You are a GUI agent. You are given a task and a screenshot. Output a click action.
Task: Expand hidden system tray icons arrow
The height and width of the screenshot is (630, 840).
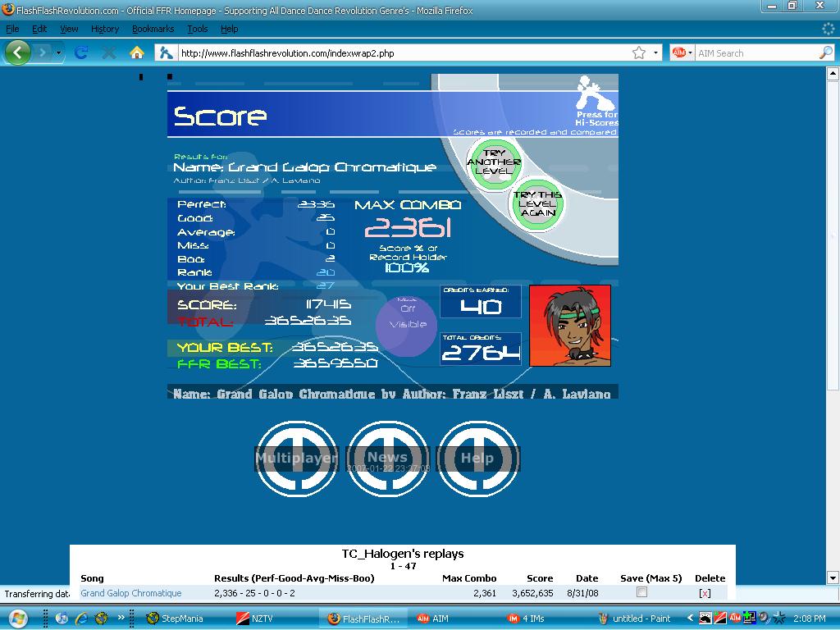tap(690, 618)
